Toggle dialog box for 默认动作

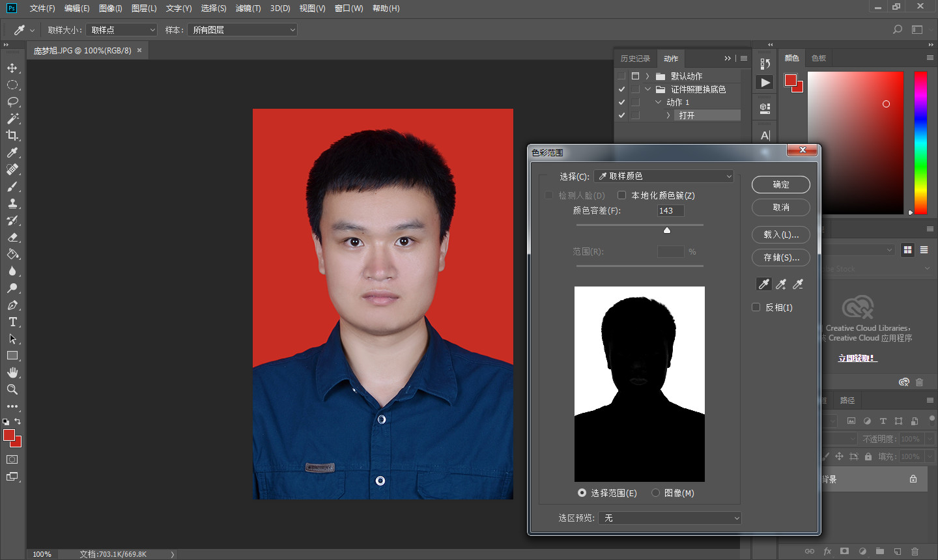pos(635,76)
